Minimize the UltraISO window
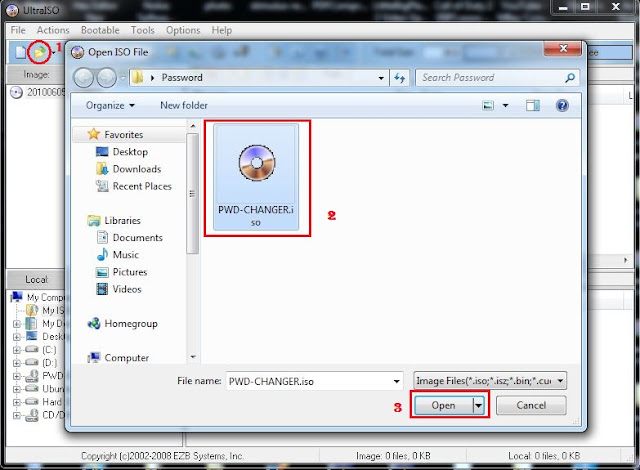640x470 pixels. [x=563, y=8]
